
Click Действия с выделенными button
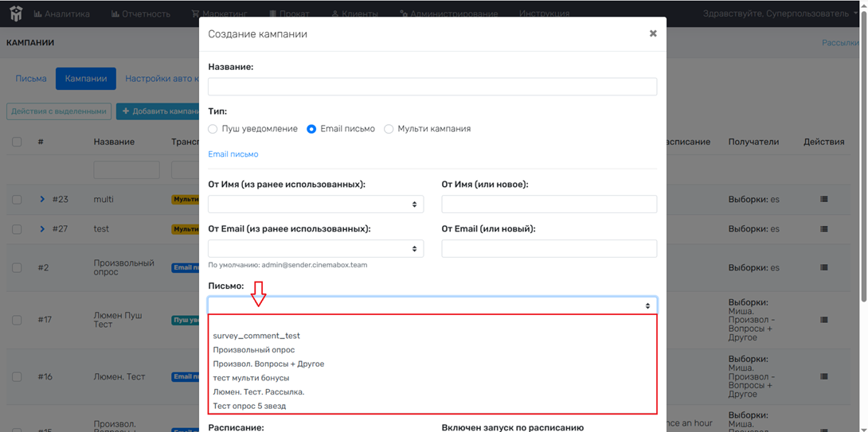click(x=59, y=111)
